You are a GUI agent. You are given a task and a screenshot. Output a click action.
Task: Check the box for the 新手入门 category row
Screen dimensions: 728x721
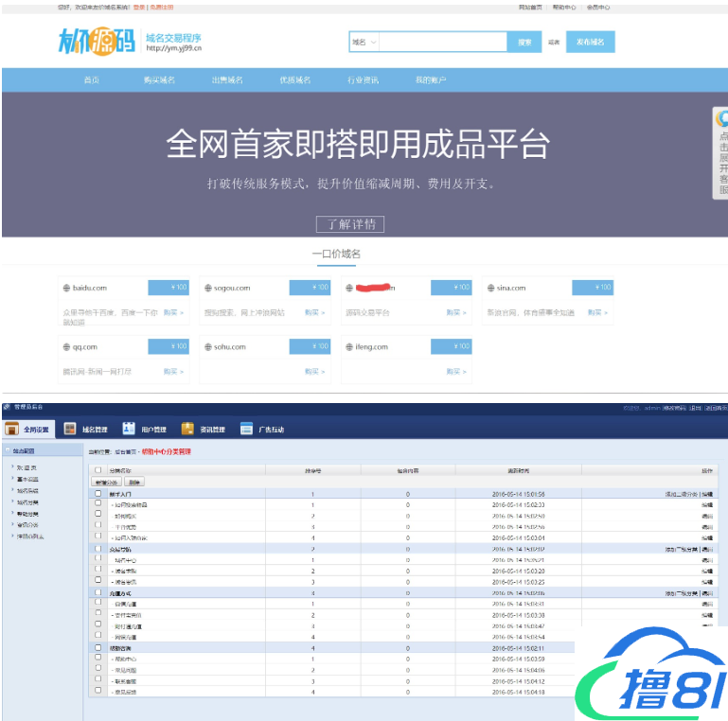click(x=98, y=494)
